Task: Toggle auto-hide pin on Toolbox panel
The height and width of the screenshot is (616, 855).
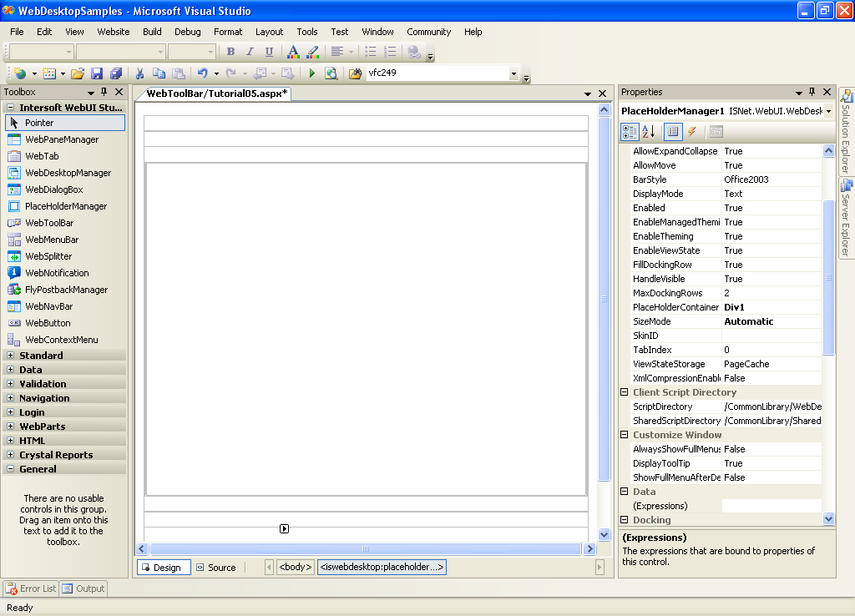Action: coord(104,92)
